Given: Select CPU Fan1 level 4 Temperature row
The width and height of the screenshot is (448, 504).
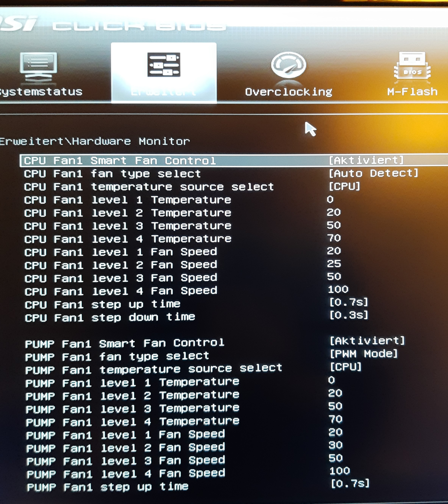Looking at the screenshot, I should pyautogui.click(x=128, y=239).
